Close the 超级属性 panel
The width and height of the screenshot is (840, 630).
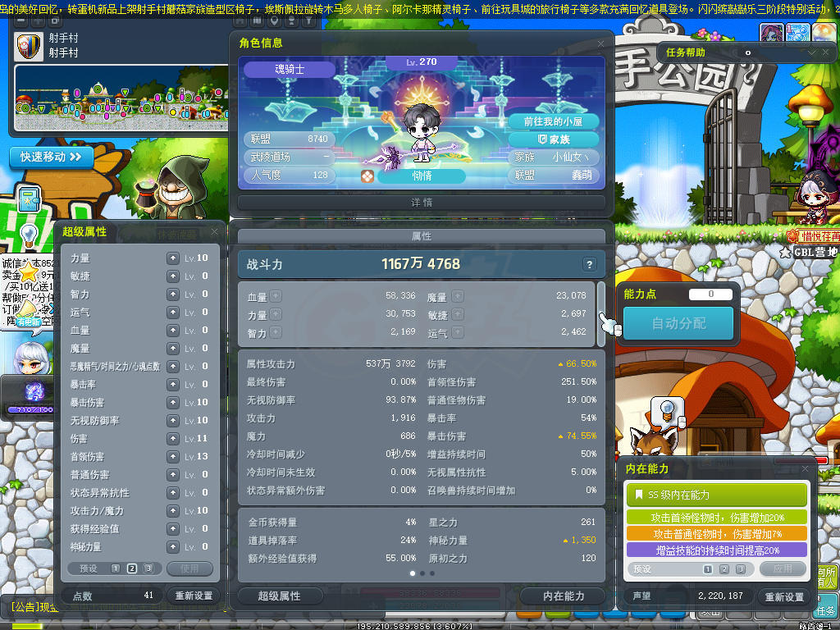(x=214, y=232)
